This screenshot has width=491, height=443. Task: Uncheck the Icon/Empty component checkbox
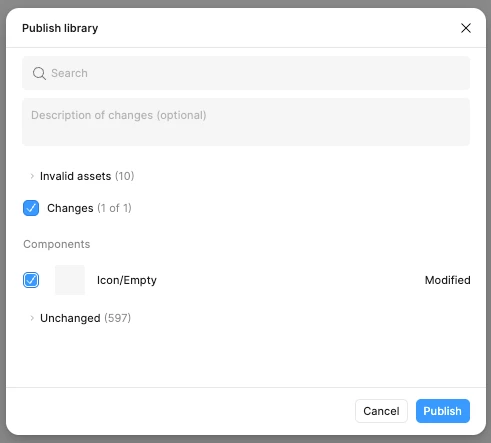pyautogui.click(x=31, y=280)
